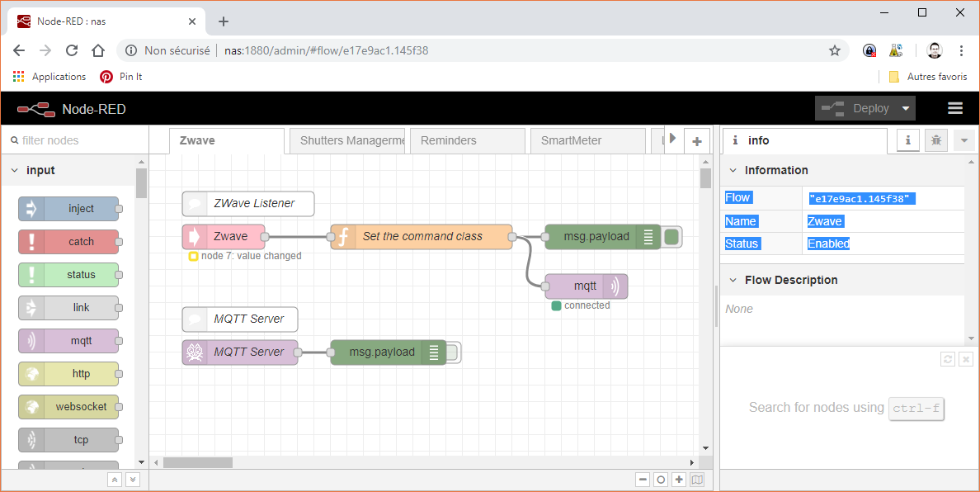980x492 pixels.
Task: Collapse the Information section
Action: [x=733, y=171]
